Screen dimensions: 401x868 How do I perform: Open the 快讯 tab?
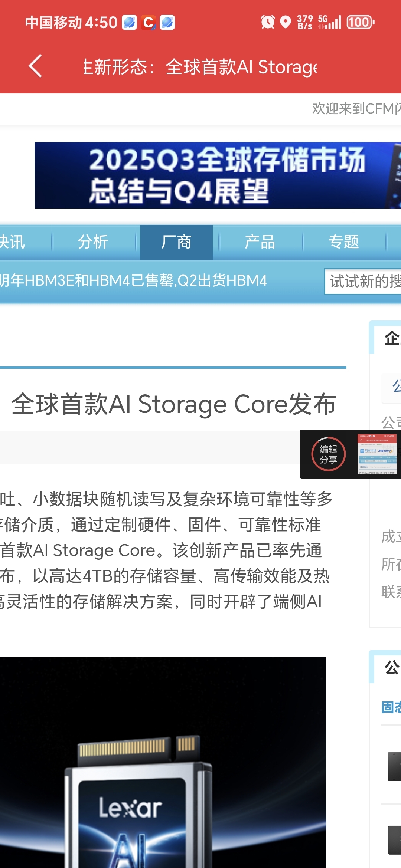[13, 242]
